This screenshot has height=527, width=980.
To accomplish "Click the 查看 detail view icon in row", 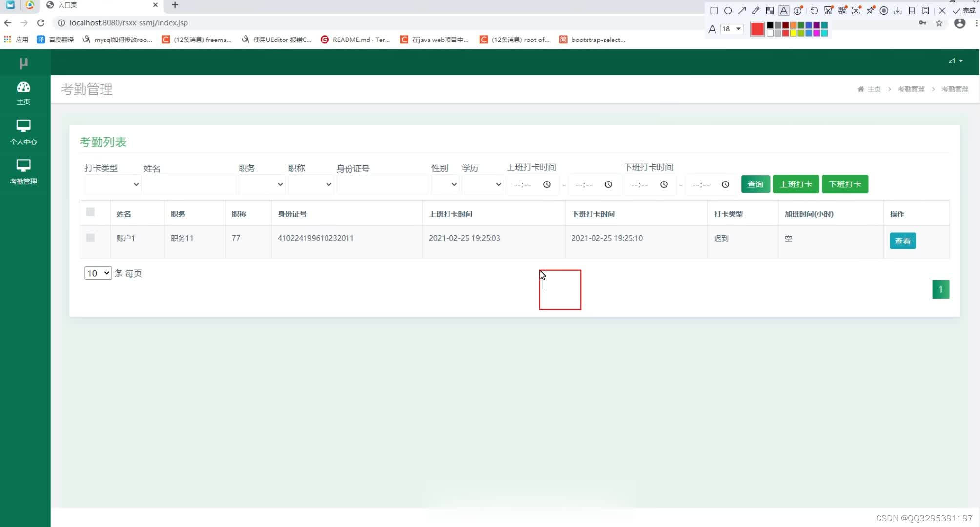I will coord(901,240).
